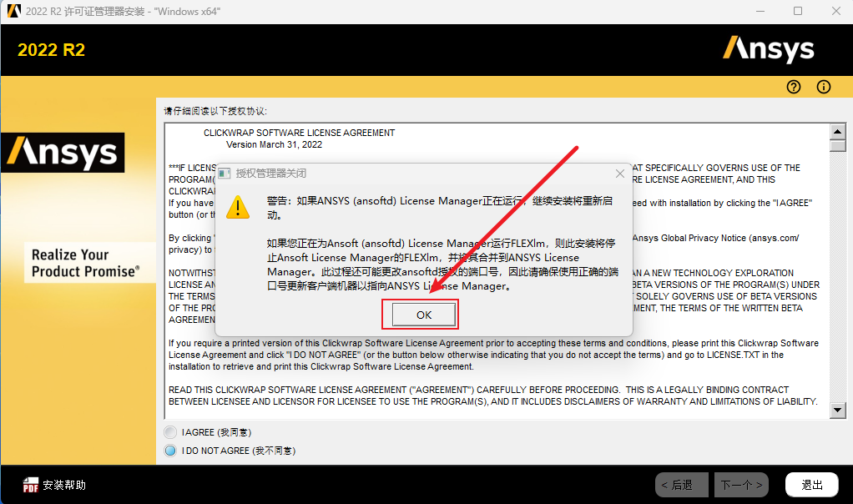
Task: Close the 授权管理器关闭 warning dialog
Action: click(619, 174)
